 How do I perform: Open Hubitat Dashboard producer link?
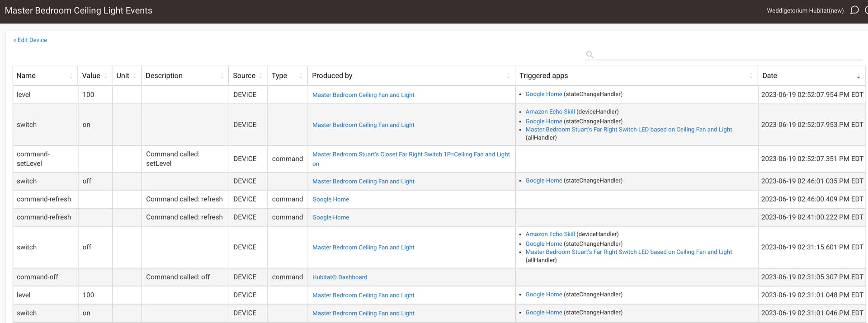(340, 277)
